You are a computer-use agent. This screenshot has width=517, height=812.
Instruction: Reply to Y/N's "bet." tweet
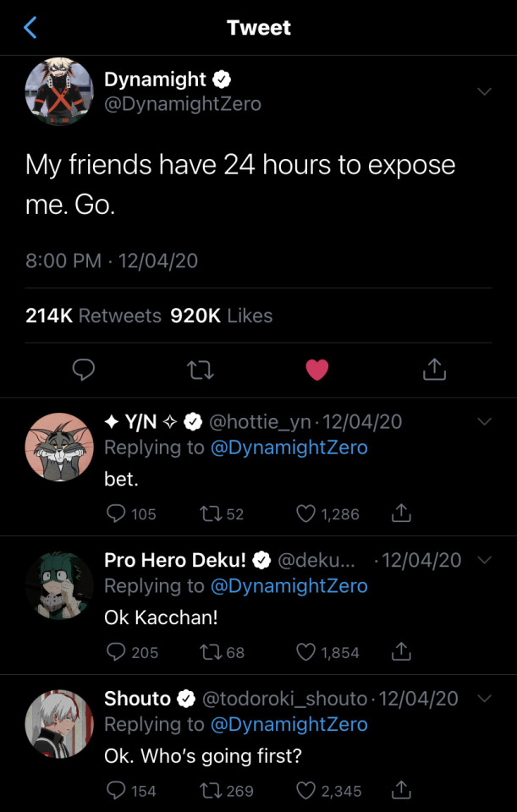click(x=116, y=513)
